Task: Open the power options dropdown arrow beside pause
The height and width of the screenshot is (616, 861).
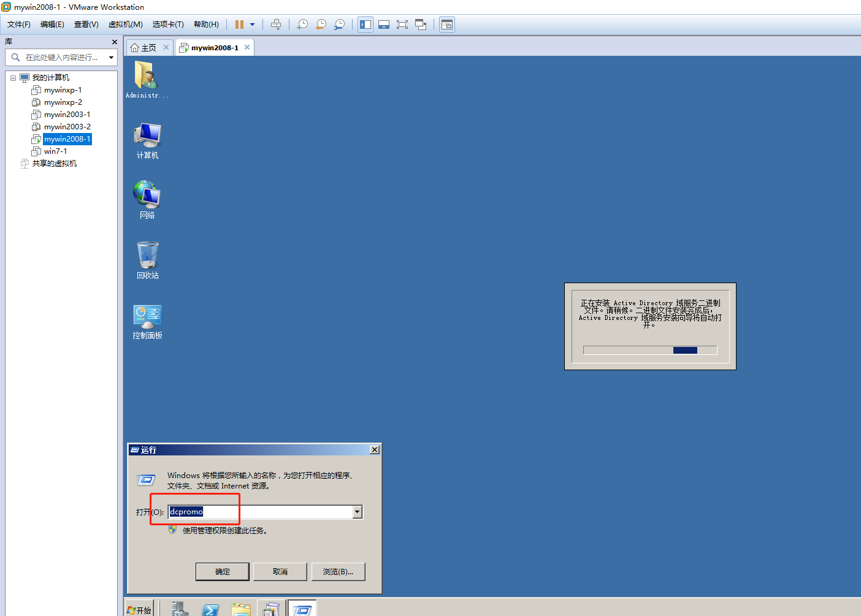Action: pyautogui.click(x=252, y=25)
